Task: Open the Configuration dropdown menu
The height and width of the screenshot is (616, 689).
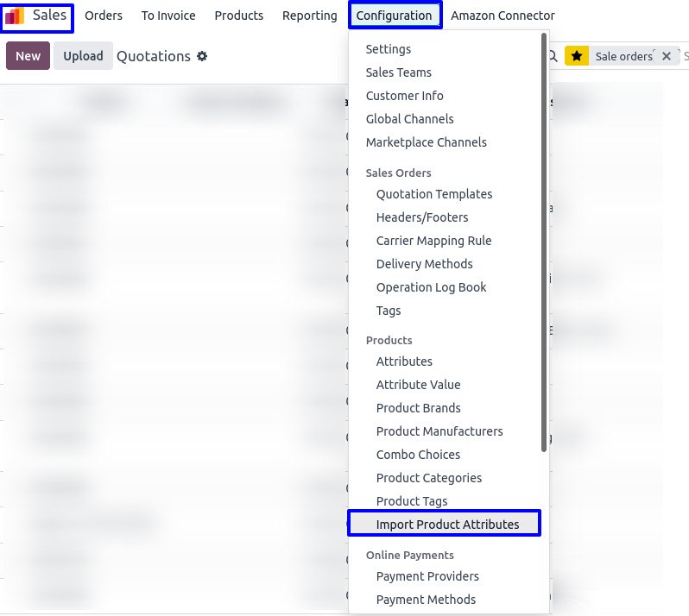Action: tap(394, 16)
